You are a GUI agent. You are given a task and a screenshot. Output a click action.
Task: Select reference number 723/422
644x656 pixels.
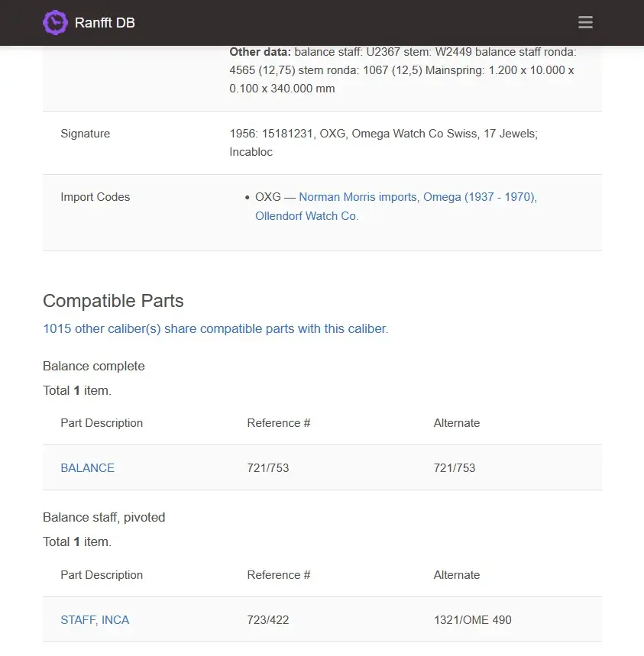[268, 620]
